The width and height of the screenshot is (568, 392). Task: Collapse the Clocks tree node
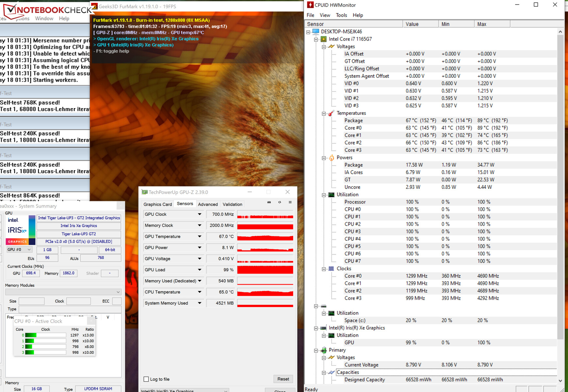[324, 269]
